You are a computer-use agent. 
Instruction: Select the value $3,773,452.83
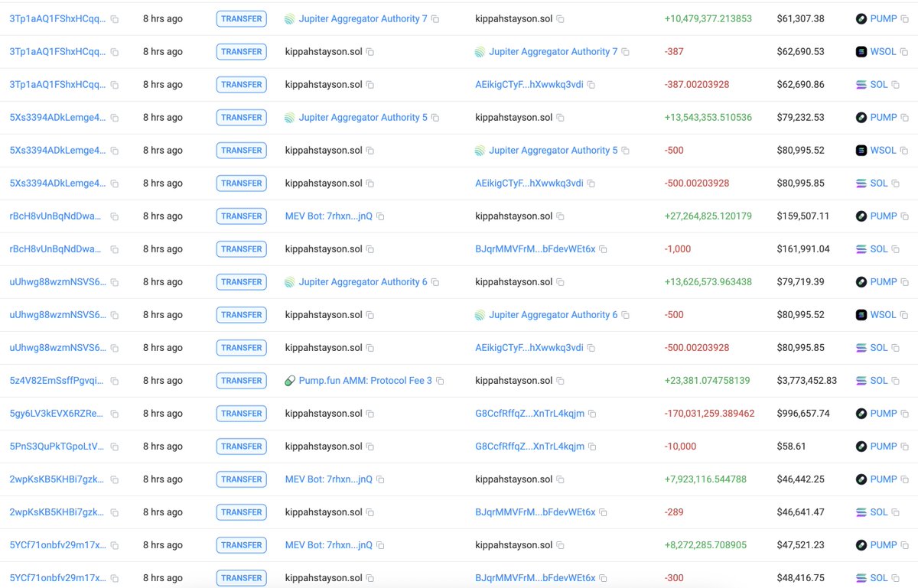[x=807, y=381]
